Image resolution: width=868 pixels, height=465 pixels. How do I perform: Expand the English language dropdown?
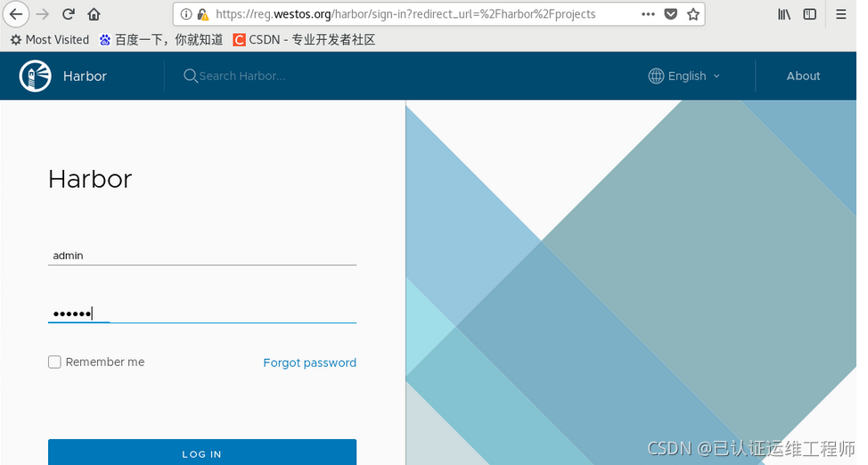point(693,76)
